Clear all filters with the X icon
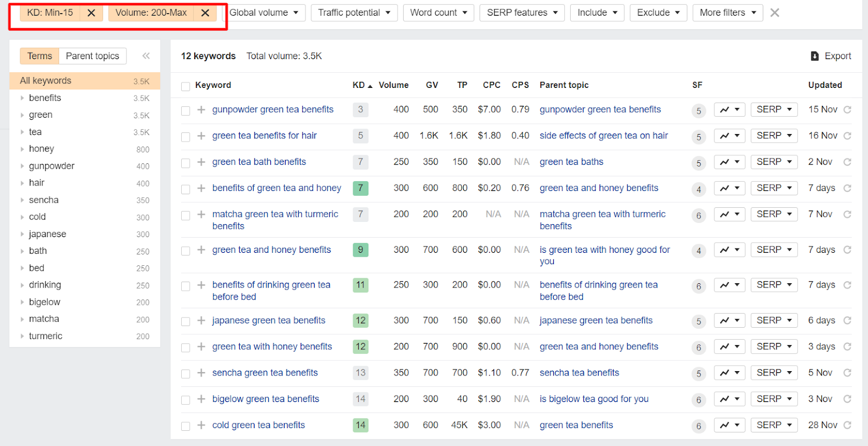This screenshot has width=868, height=446. tap(775, 12)
